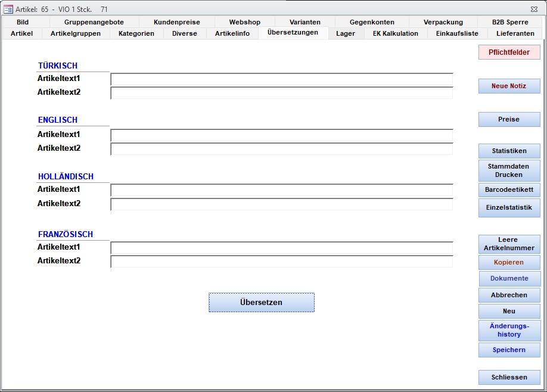Open Preise from the side panel
547x392 pixels.
coord(509,120)
